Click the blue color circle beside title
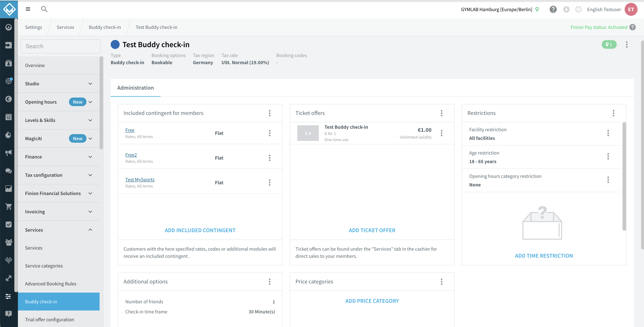Viewport: 644px width, 327px height. click(115, 44)
